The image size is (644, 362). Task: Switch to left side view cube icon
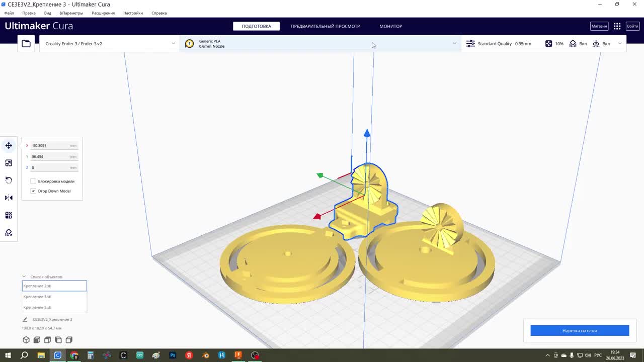coord(58,340)
